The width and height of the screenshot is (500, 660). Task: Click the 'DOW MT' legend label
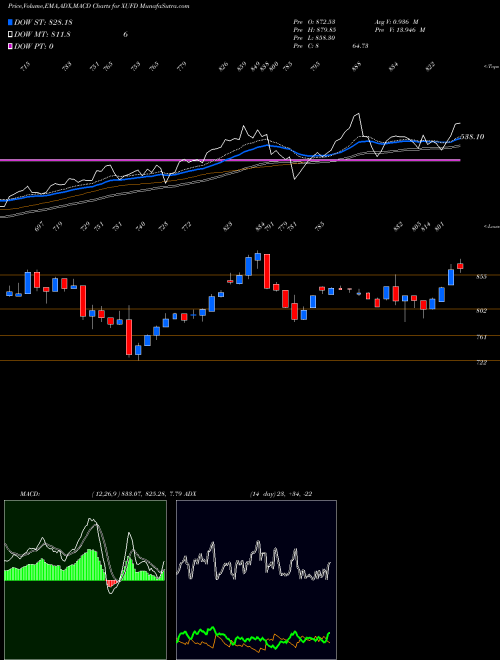(42, 35)
